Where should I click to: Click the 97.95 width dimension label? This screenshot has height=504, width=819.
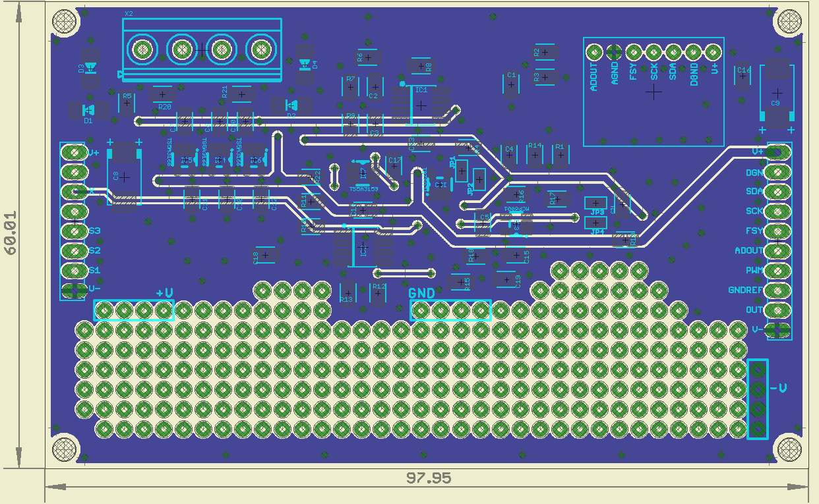(x=429, y=478)
